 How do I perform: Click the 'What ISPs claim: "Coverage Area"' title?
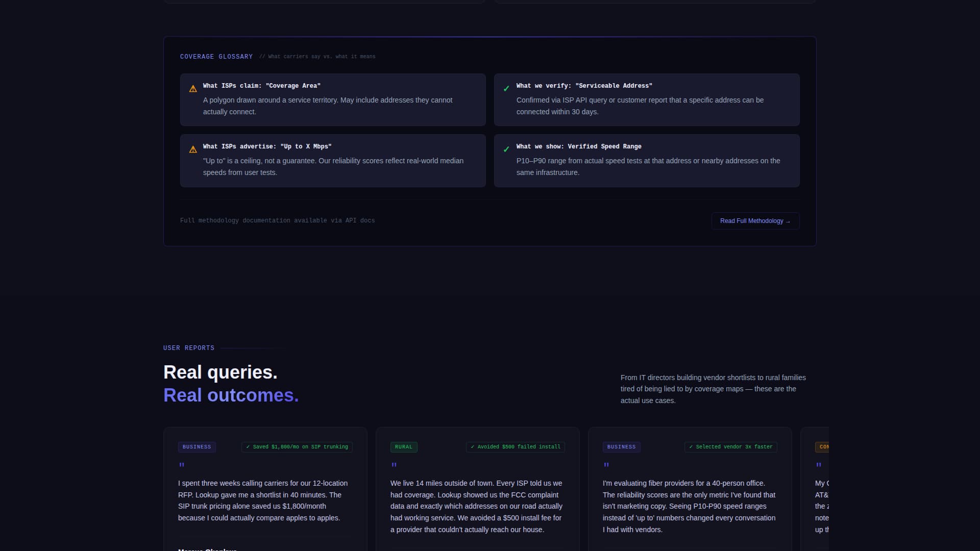[x=262, y=86]
